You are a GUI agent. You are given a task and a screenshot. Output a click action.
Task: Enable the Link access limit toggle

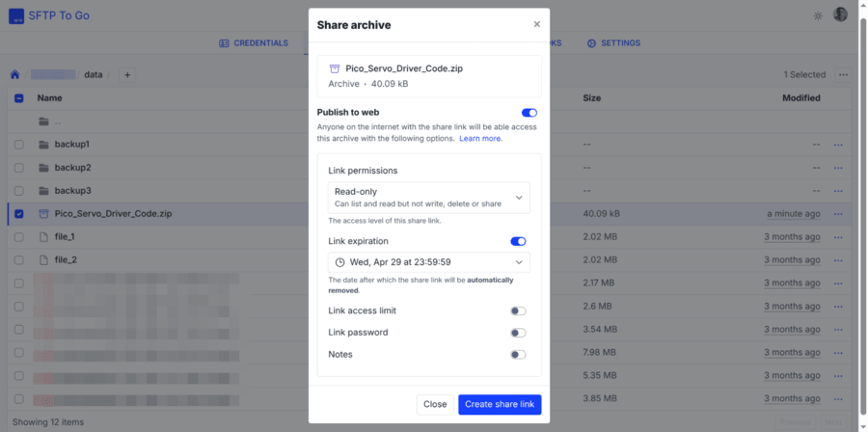click(x=518, y=311)
